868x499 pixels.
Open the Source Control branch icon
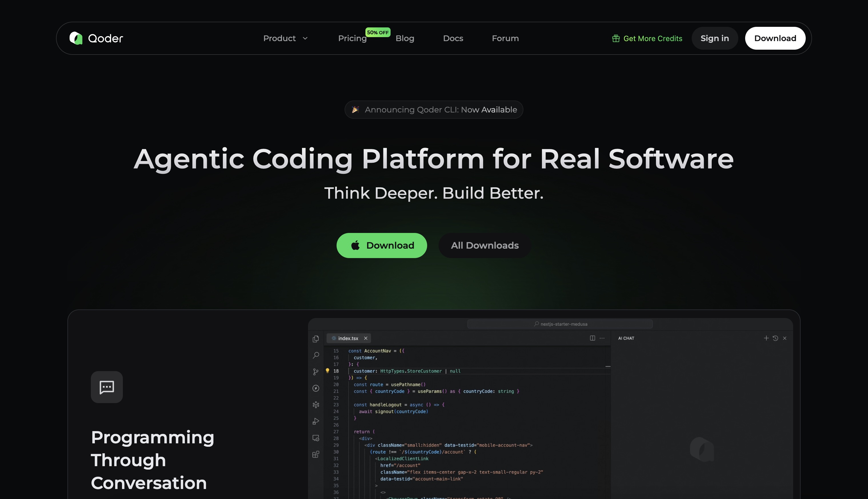316,372
